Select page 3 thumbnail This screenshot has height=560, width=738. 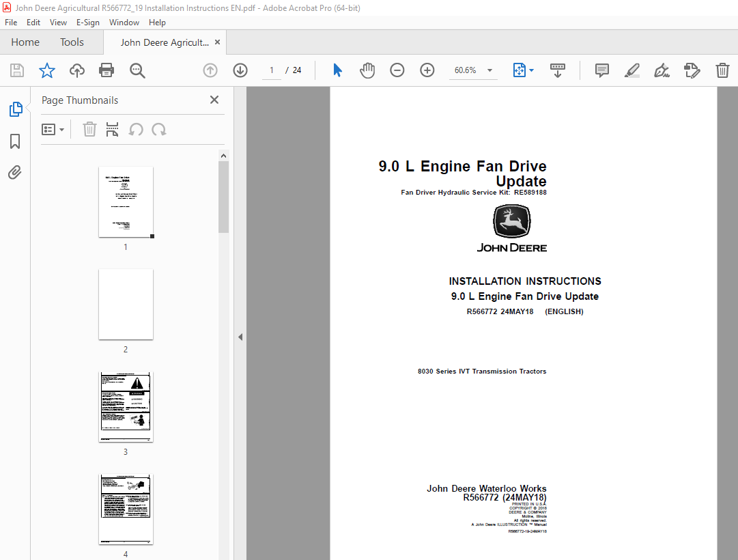coord(126,407)
